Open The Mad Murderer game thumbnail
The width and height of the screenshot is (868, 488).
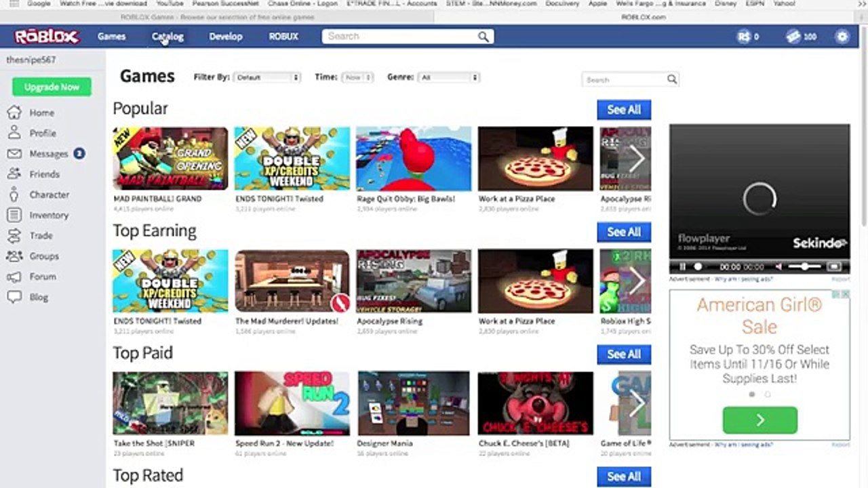coord(292,281)
